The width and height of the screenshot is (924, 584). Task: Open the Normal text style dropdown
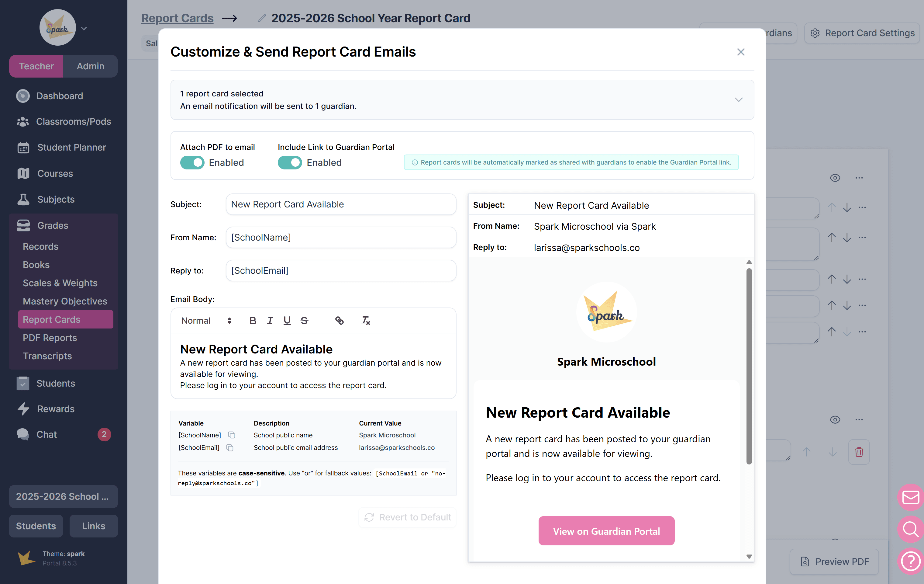click(206, 321)
